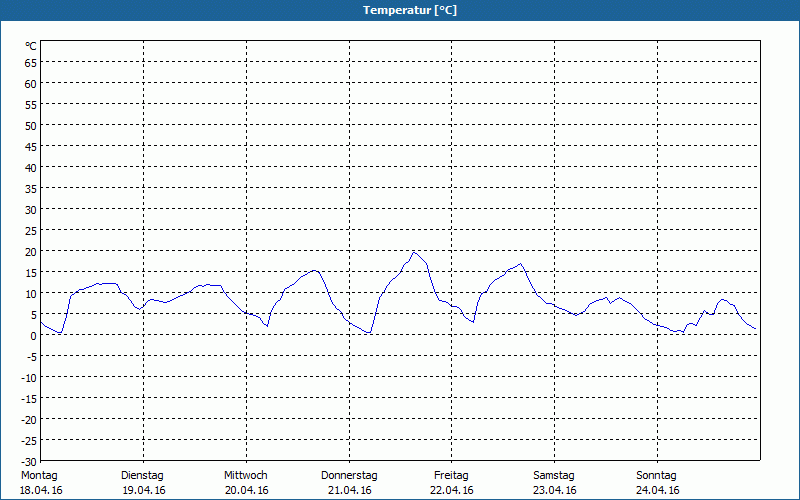Click the 10 y-axis label
Viewport: 800px width, 500px height.
pyautogui.click(x=31, y=293)
